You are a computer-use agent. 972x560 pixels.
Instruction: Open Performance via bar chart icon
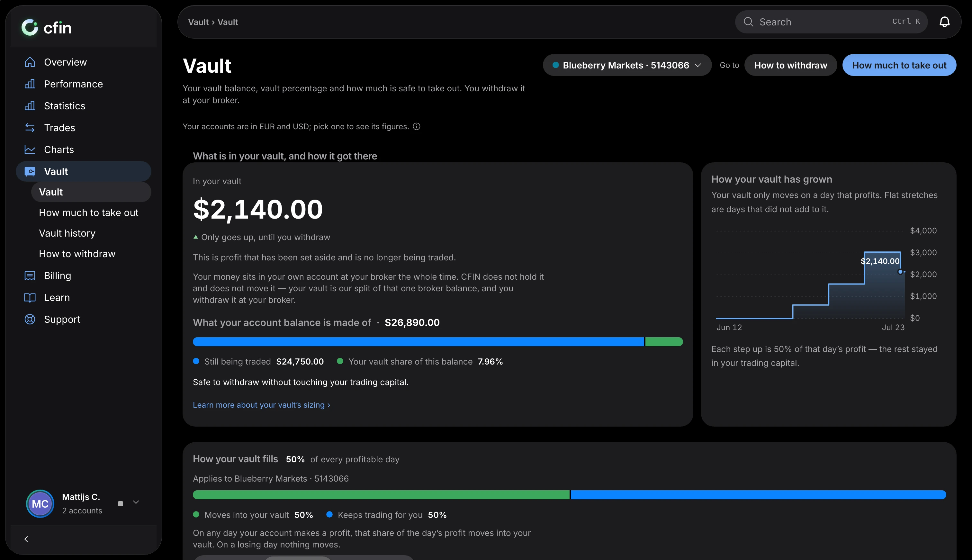pyautogui.click(x=30, y=84)
